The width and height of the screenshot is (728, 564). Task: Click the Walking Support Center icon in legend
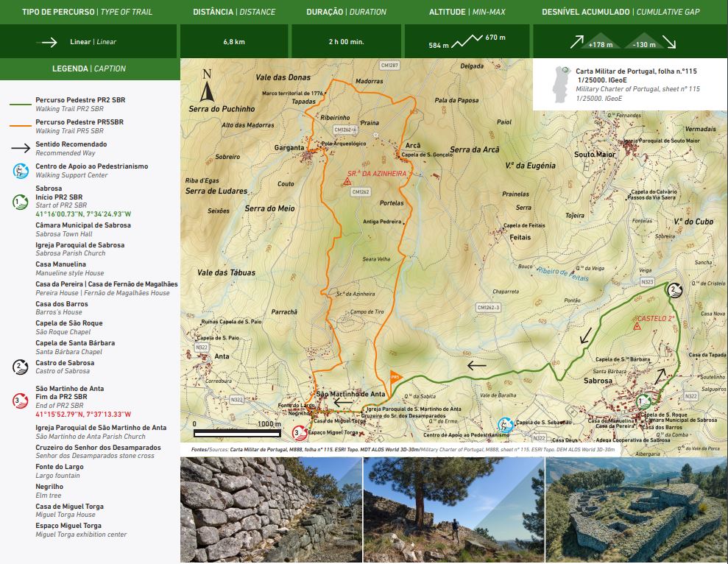click(21, 171)
